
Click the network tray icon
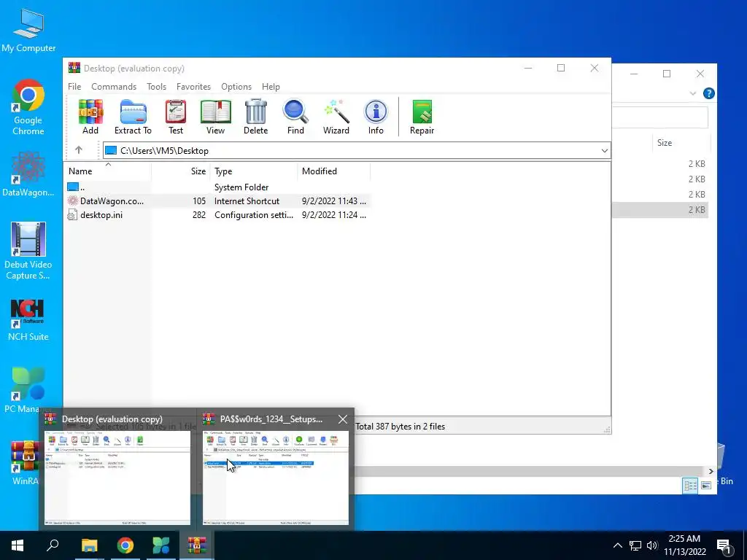635,545
